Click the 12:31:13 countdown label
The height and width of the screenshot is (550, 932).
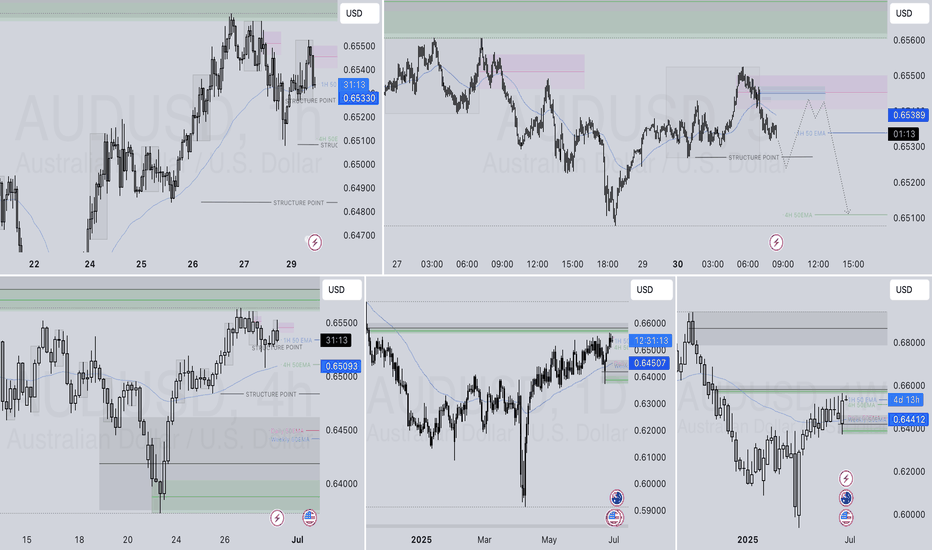click(x=650, y=341)
